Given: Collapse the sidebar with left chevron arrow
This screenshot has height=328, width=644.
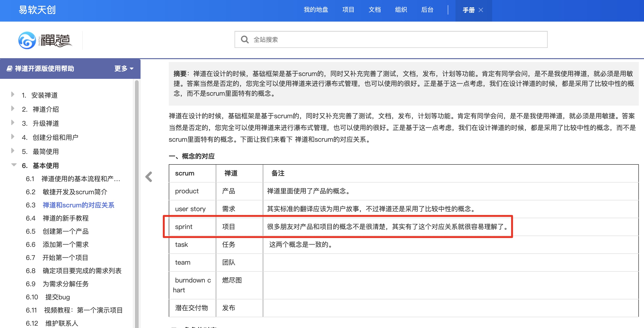Looking at the screenshot, I should click(x=149, y=177).
